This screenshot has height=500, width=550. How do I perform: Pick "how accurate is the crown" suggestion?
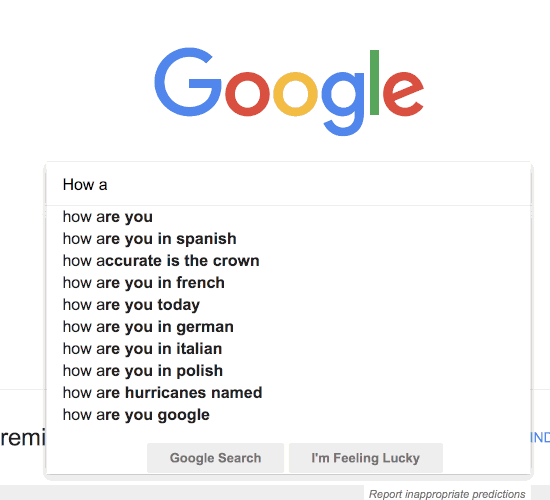[288, 261]
